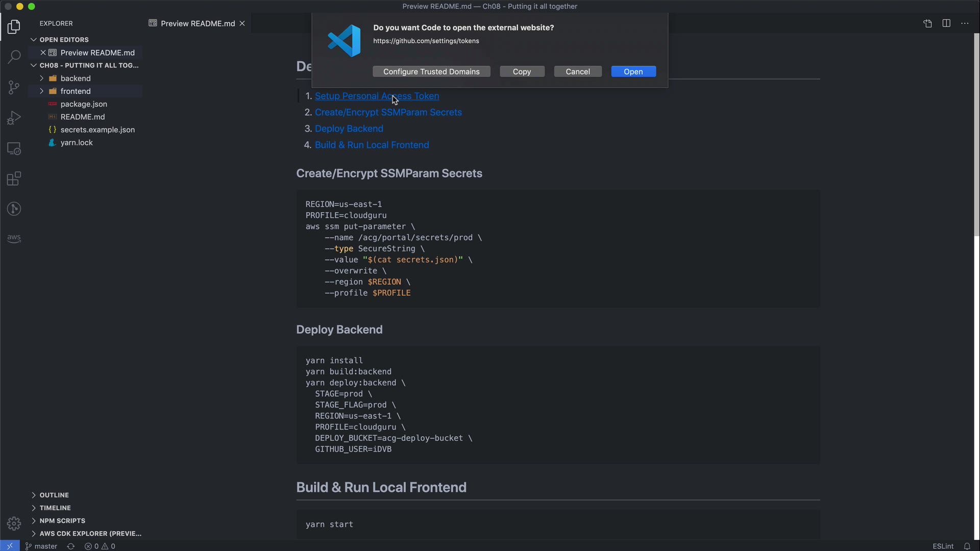Open the AWS toolkit panel
The image size is (980, 551).
[14, 238]
